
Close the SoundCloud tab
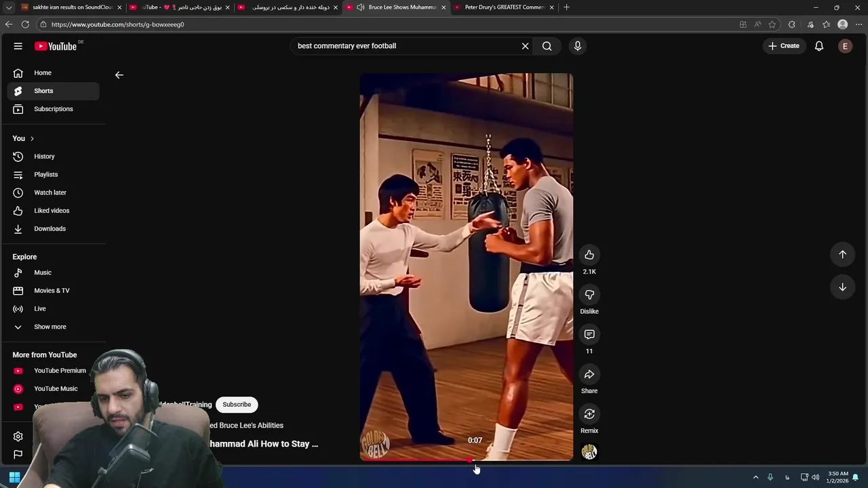(x=119, y=7)
